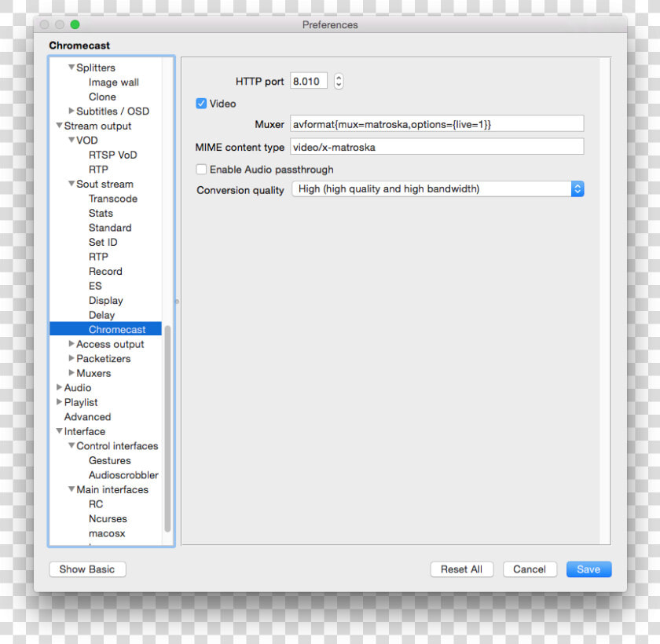This screenshot has height=644, width=660.
Task: Expand the Audio section
Action: tap(60, 387)
